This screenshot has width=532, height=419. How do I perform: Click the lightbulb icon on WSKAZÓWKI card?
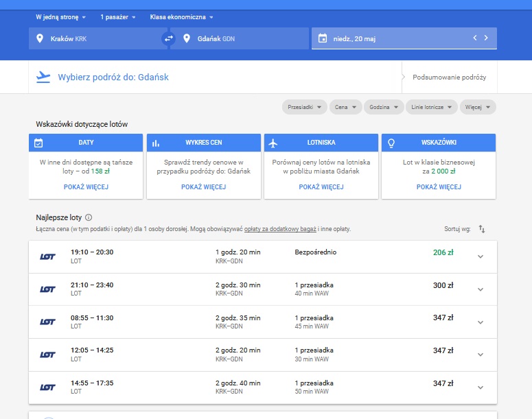click(391, 143)
